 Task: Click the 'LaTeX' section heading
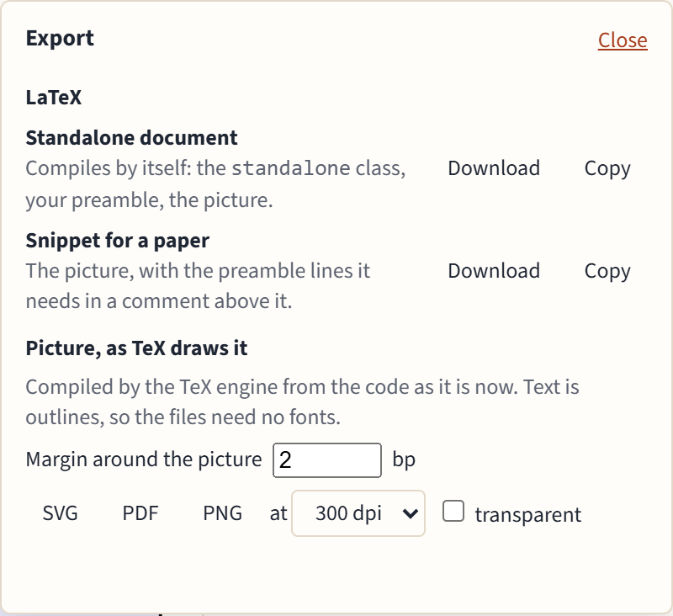coord(54,98)
